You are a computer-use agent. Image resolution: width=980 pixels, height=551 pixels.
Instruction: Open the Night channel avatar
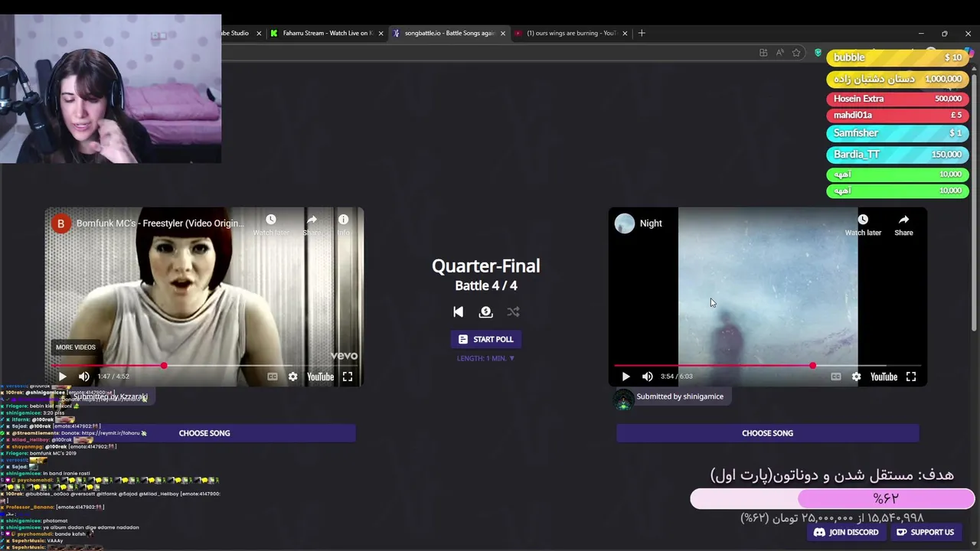625,223
